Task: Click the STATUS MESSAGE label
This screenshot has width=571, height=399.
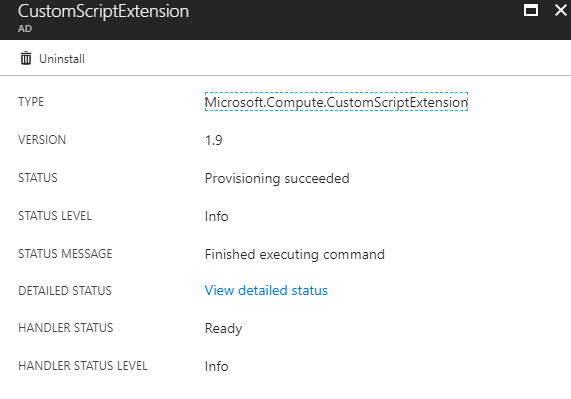Action: pyautogui.click(x=65, y=254)
